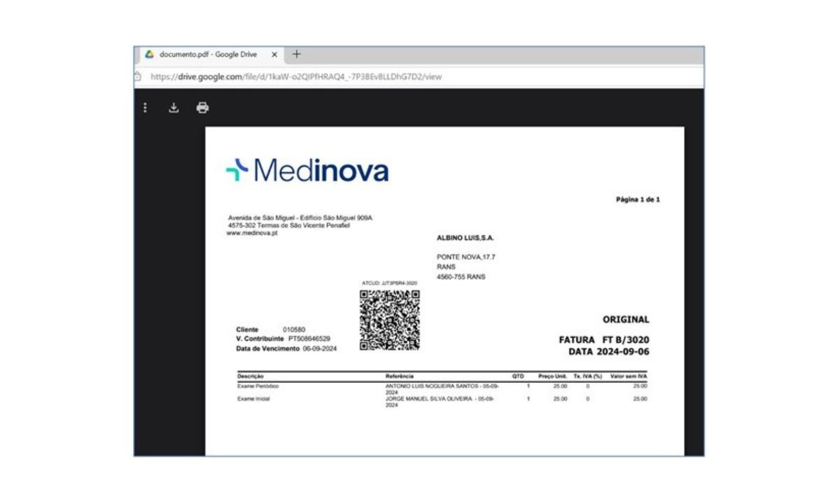840x504 pixels.
Task: Open the www.medinova.pt website link
Action: click(x=252, y=233)
